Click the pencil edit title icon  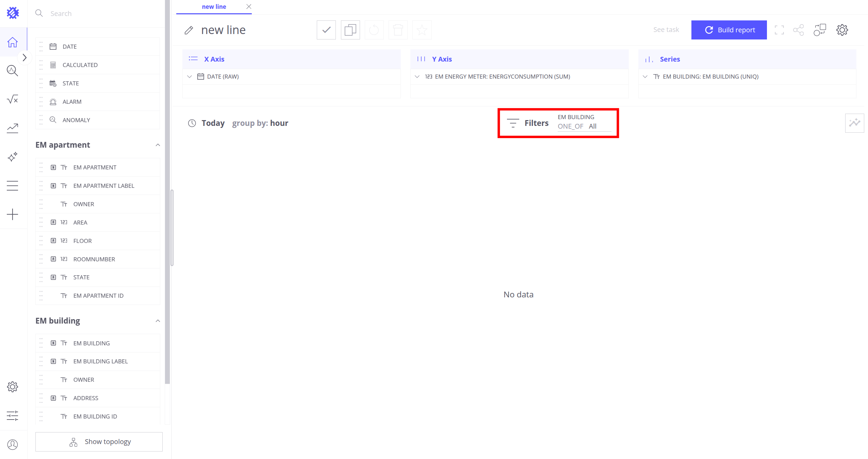tap(189, 30)
